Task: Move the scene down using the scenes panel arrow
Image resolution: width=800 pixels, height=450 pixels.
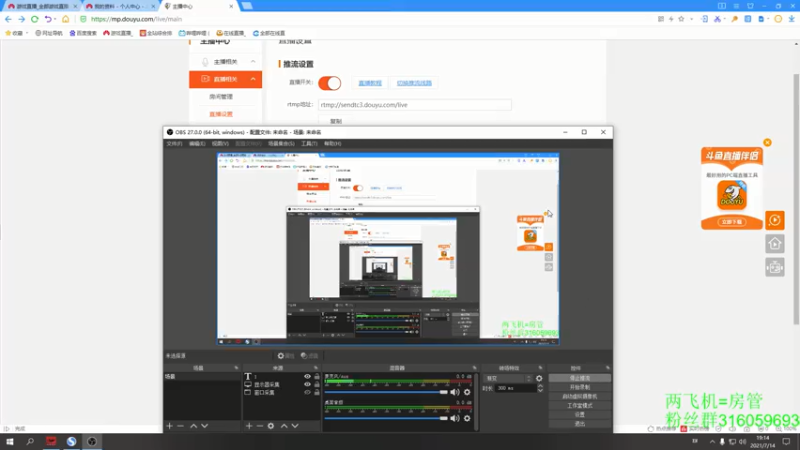Action: tap(205, 426)
